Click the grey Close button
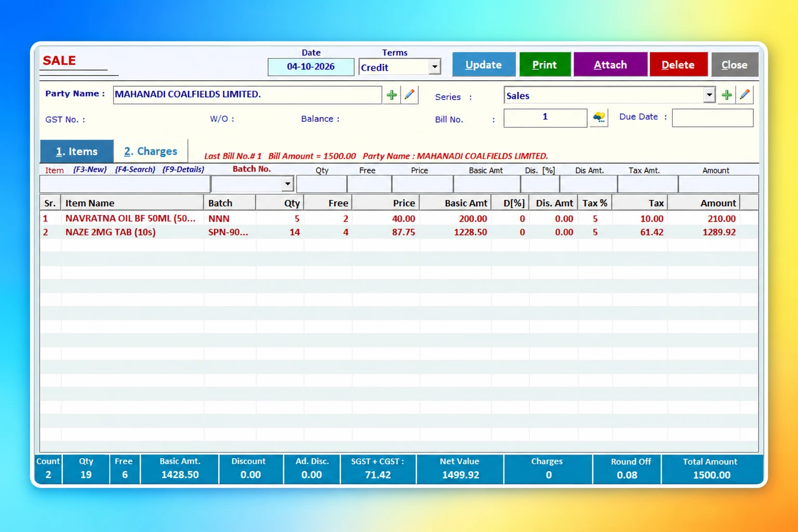Image resolution: width=798 pixels, height=532 pixels. [x=735, y=64]
